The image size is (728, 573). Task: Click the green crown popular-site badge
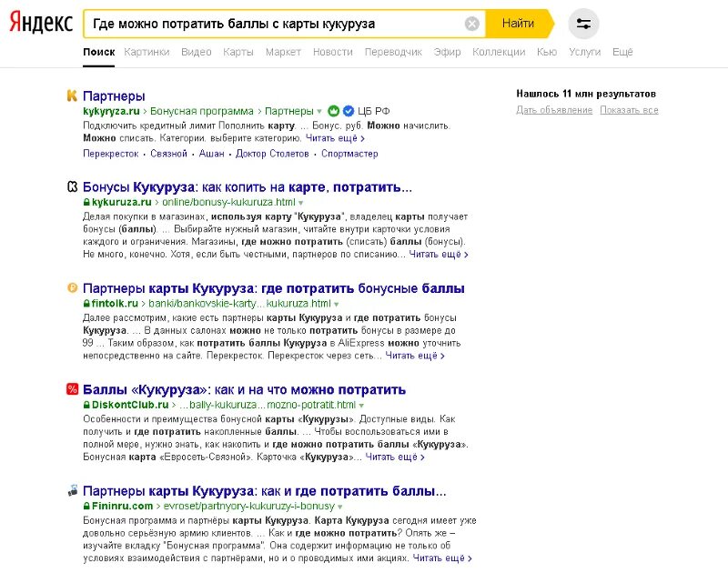tap(333, 111)
